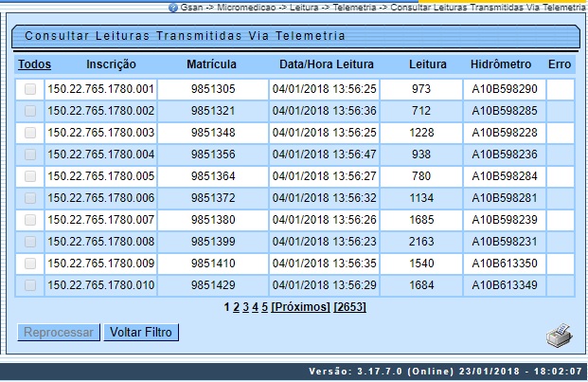Screen dimensions: 588x382
Task: Select inscrição cell 150.22.765.1780.010
Action: click(101, 285)
